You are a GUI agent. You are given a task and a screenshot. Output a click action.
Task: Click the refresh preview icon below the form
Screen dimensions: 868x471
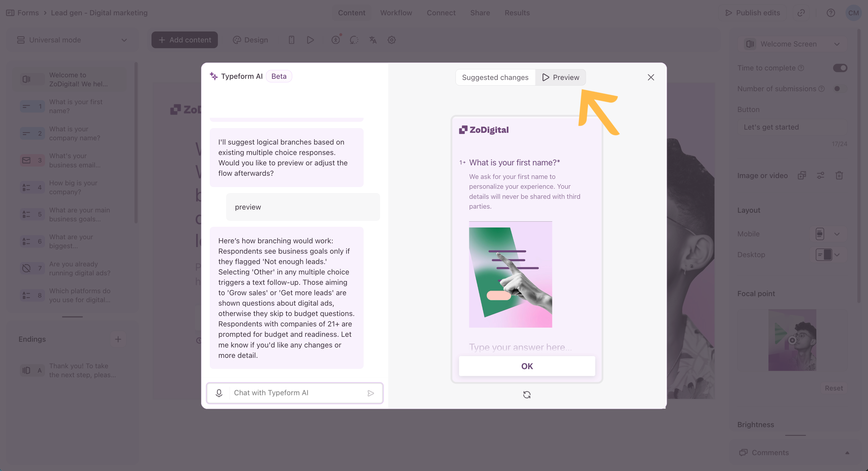tap(527, 395)
